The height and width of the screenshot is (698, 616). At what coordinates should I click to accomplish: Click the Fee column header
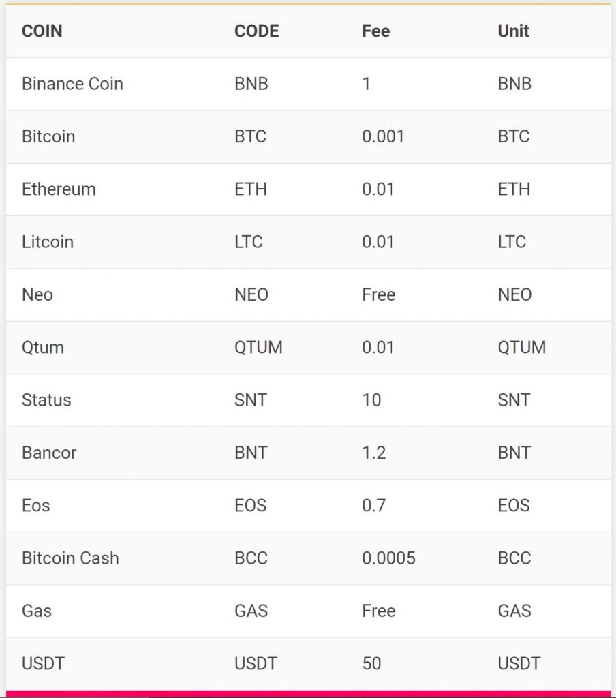click(375, 31)
